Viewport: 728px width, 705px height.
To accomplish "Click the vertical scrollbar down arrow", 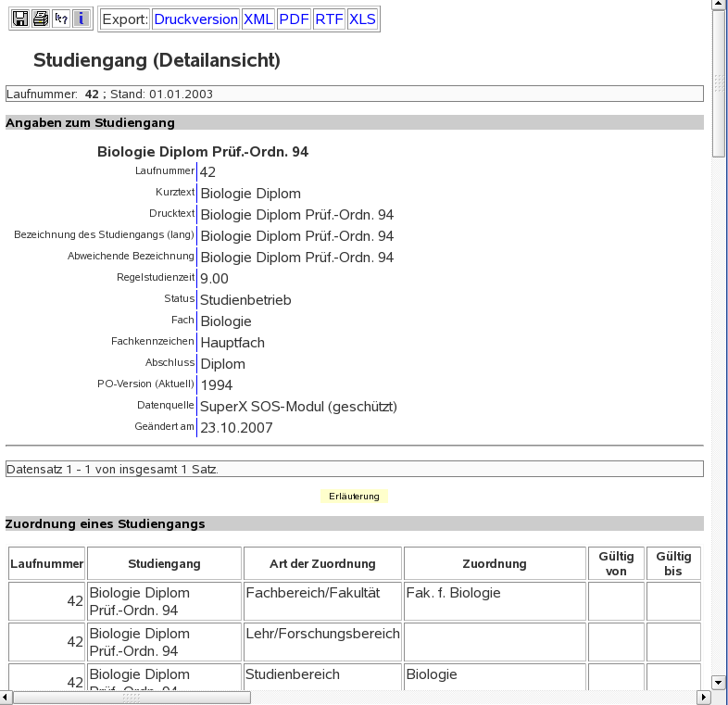I will click(x=719, y=683).
